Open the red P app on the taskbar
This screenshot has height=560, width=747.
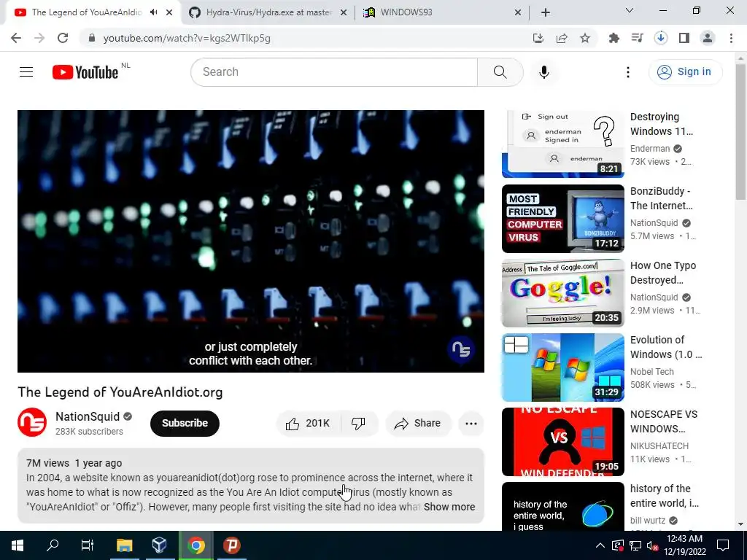tap(231, 545)
